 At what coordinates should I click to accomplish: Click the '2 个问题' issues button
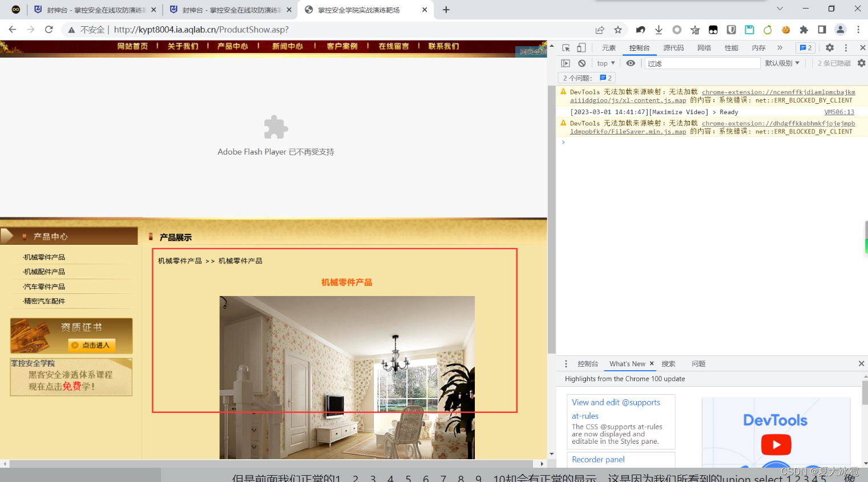(587, 78)
